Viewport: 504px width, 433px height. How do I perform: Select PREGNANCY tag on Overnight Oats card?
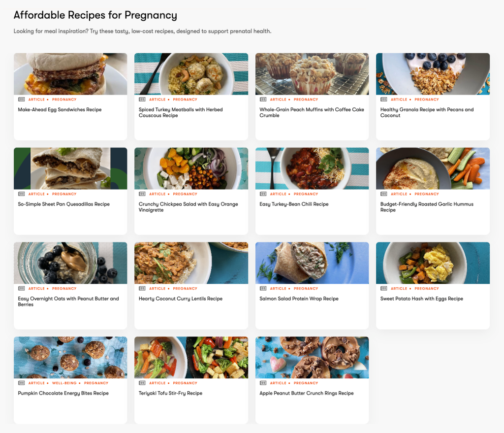[x=64, y=289]
